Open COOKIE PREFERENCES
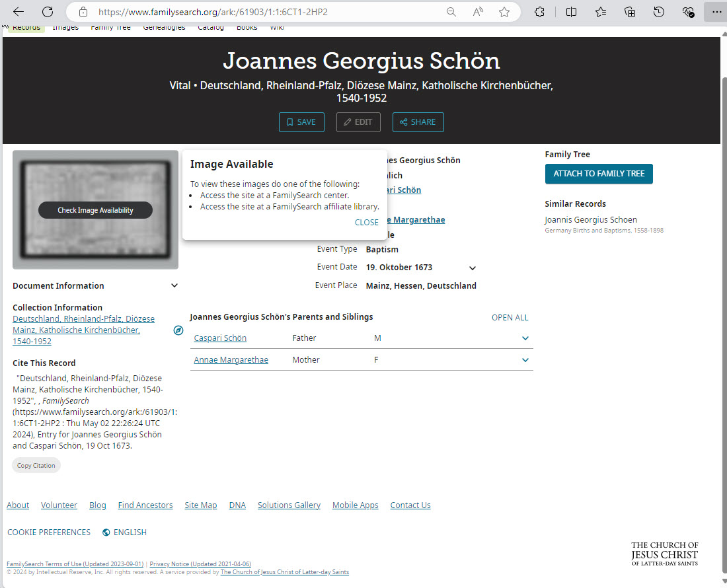 coord(49,533)
